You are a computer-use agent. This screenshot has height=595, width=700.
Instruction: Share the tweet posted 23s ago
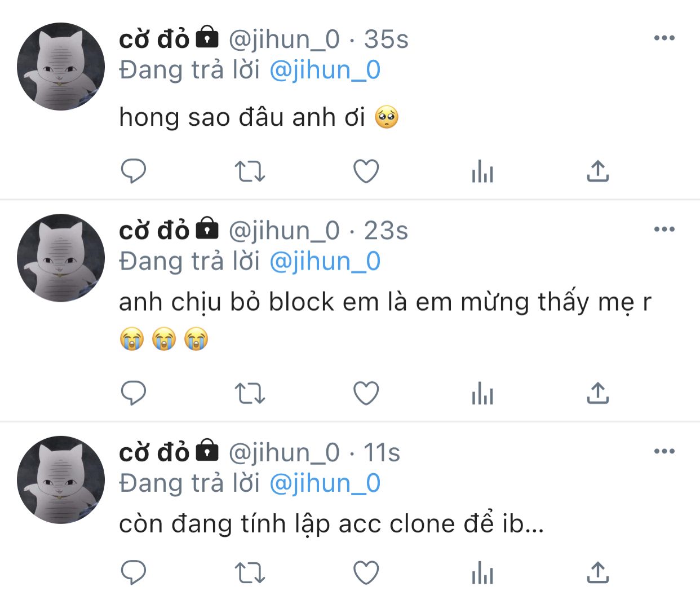pos(598,393)
